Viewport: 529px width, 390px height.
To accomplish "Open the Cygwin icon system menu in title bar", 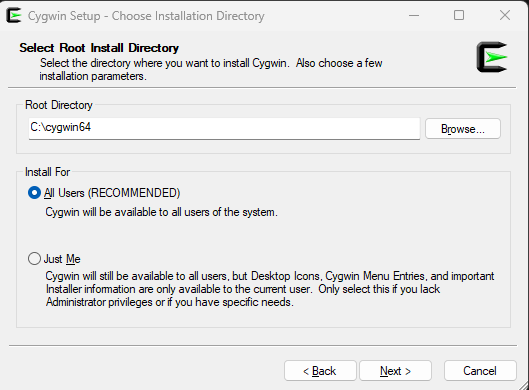I will click(x=14, y=16).
